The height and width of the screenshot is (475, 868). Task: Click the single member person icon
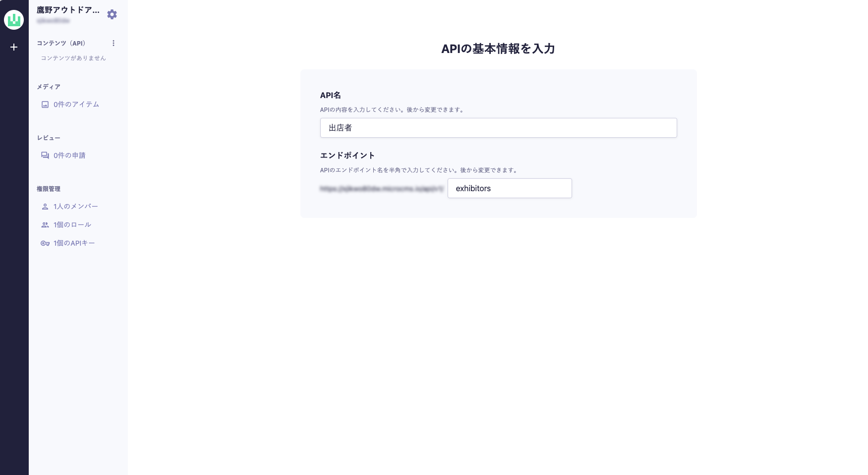point(45,207)
